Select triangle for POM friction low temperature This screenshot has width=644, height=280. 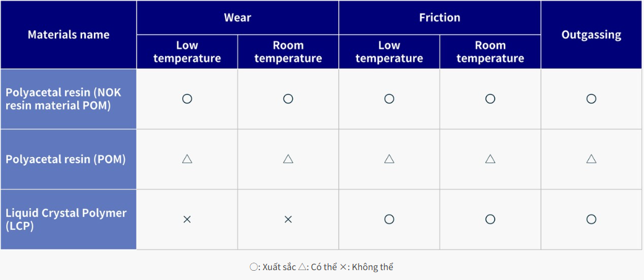point(389,159)
